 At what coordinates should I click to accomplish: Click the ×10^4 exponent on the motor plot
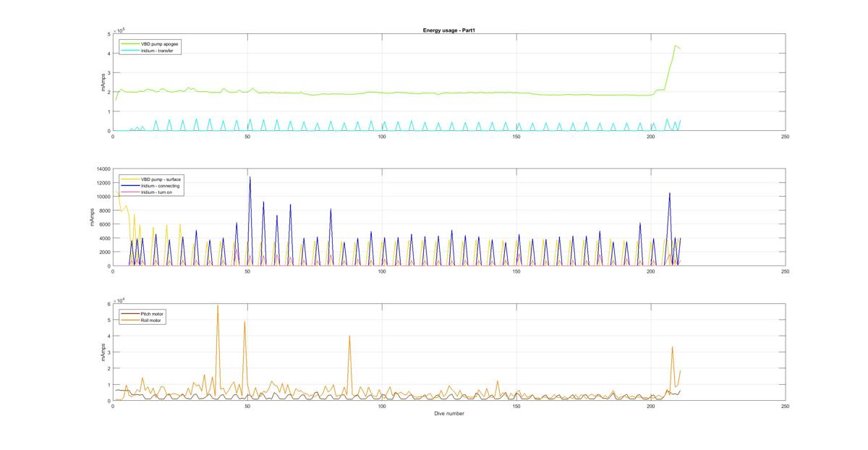coord(120,300)
